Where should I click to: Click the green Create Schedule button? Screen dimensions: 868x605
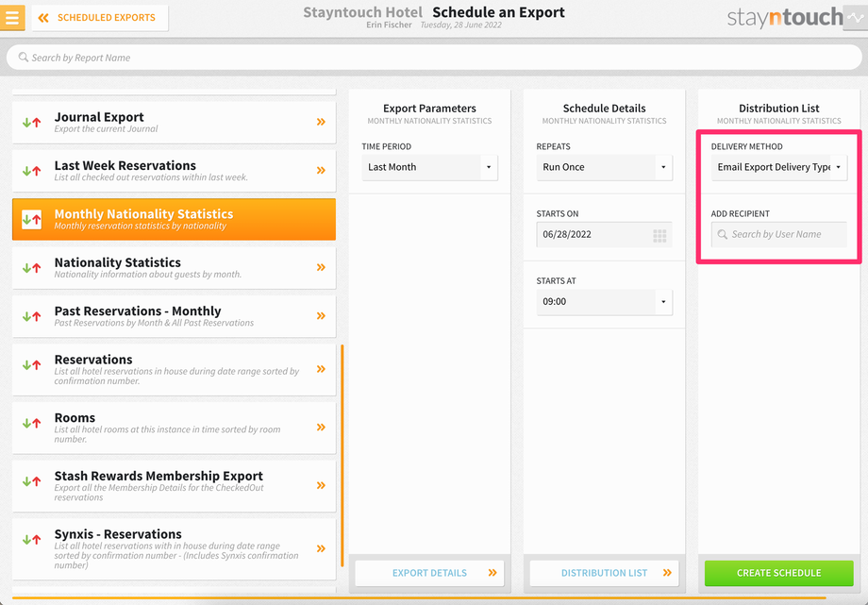coord(779,573)
